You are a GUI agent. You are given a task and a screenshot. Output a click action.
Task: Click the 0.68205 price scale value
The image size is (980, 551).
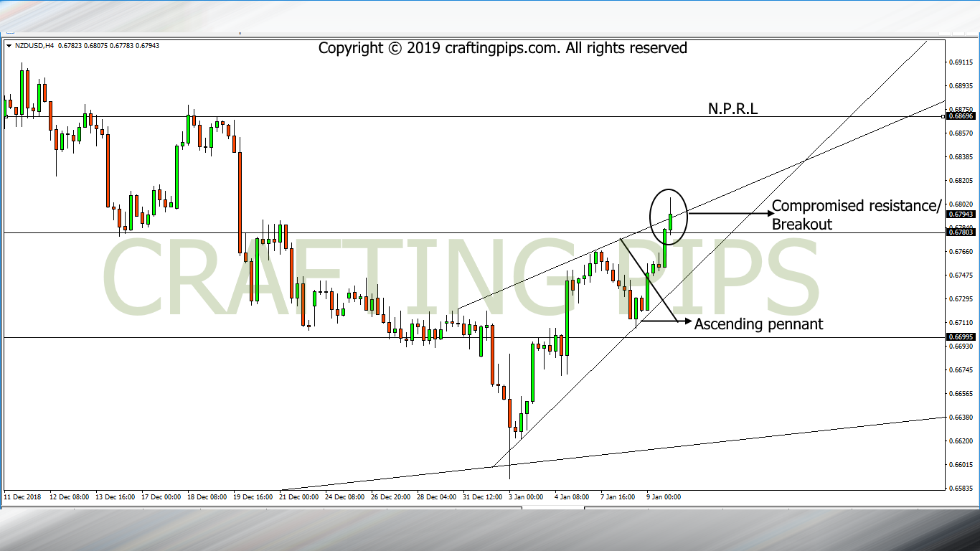click(x=960, y=180)
